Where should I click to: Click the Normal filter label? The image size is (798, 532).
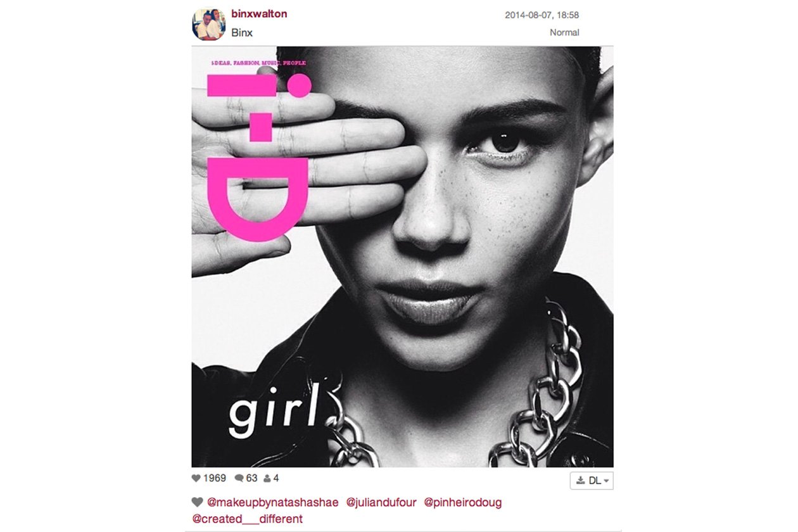[x=564, y=32]
